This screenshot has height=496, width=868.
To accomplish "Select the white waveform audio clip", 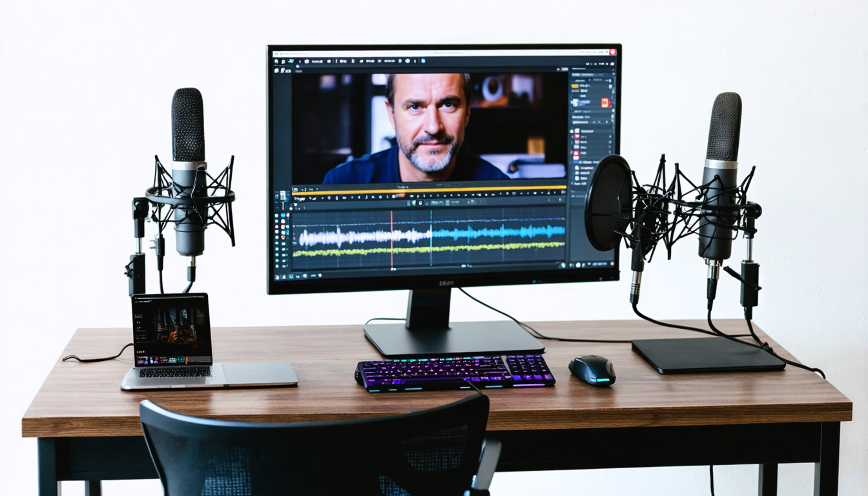I will pyautogui.click(x=365, y=237).
